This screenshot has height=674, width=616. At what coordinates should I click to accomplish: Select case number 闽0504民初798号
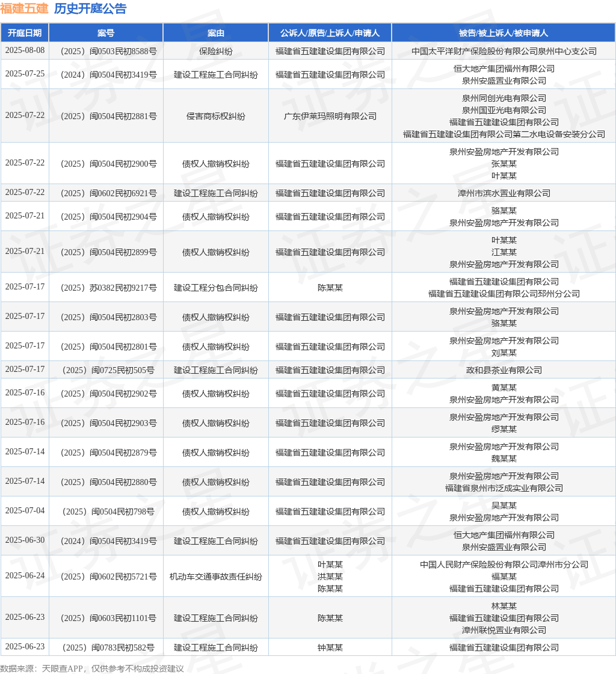[109, 512]
